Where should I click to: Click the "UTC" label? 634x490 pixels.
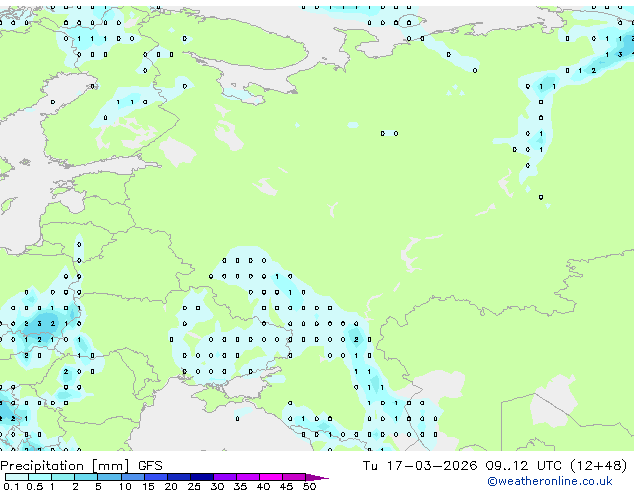tap(549, 466)
